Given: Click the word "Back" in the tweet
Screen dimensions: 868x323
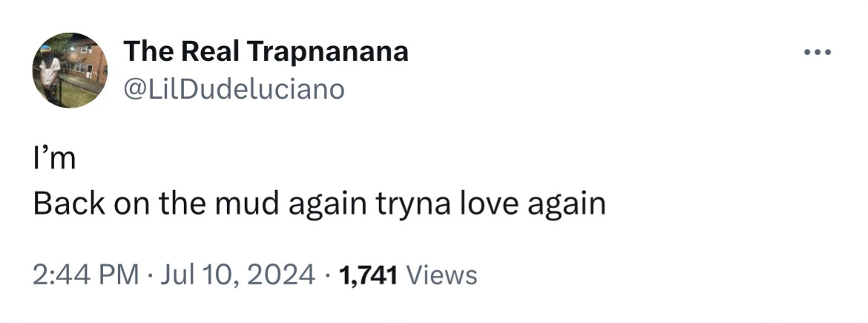Looking at the screenshot, I should (67, 203).
